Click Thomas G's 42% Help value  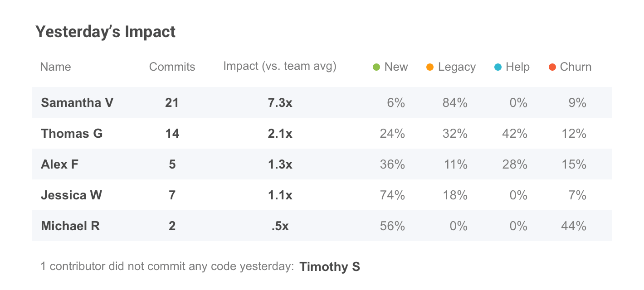pos(515,134)
